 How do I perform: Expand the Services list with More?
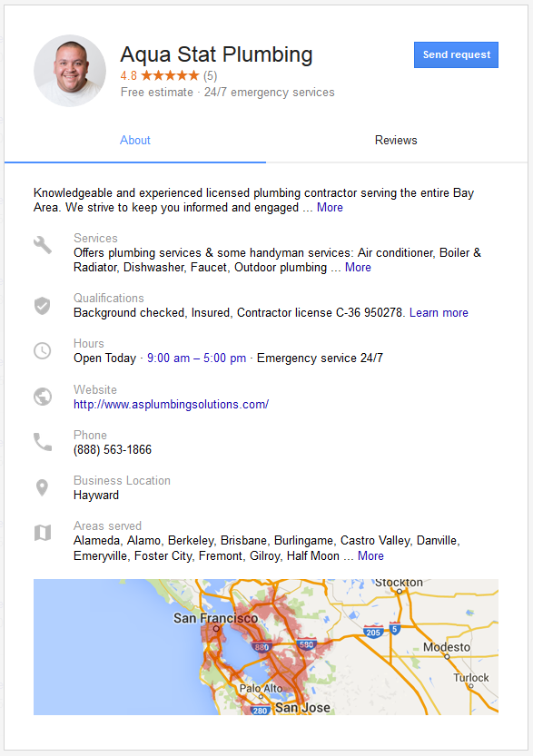(x=358, y=267)
